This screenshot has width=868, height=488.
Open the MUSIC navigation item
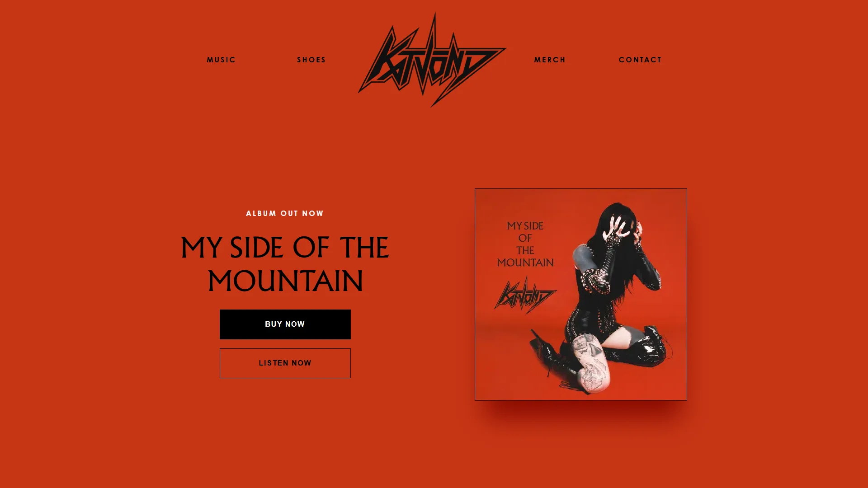click(x=222, y=60)
